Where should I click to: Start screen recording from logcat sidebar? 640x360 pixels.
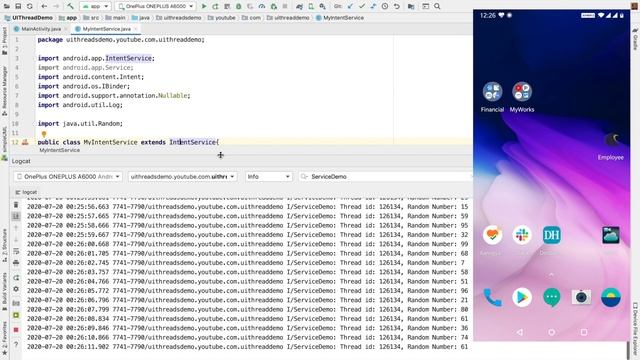[x=16, y=315]
